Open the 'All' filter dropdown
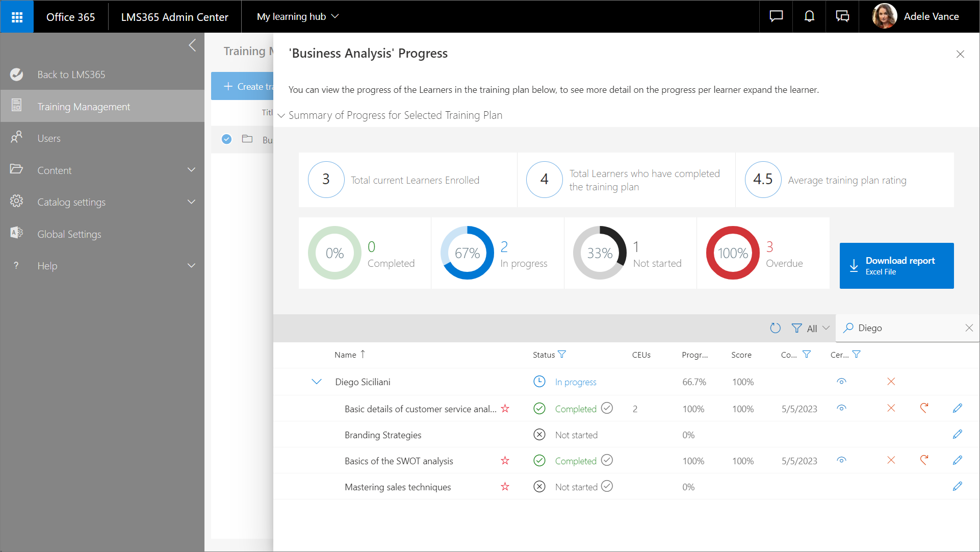980x552 pixels. [x=811, y=328]
